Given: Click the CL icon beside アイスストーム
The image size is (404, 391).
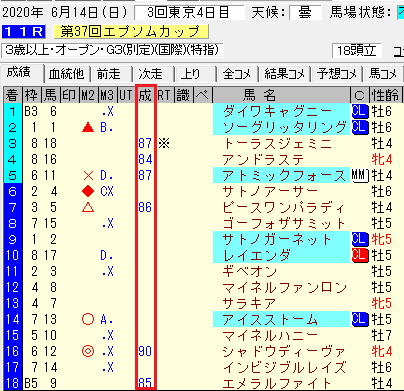Looking at the screenshot, I should (x=360, y=319).
